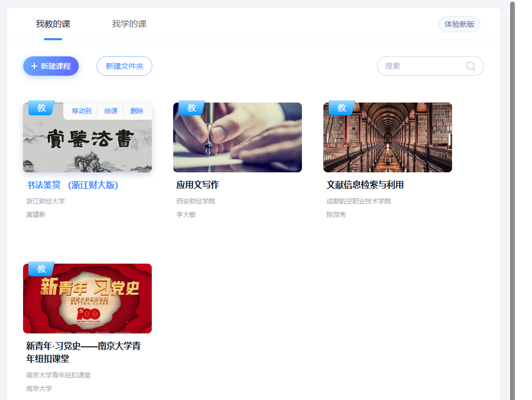The height and width of the screenshot is (400, 532).
Task: Click the 教 badge on 书法鉴赏 course
Action: tap(41, 108)
